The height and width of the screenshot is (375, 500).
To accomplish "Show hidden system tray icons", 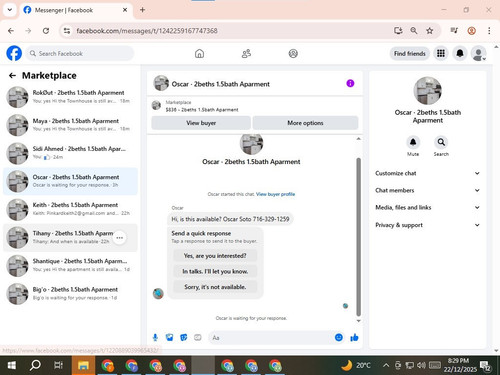I will pyautogui.click(x=386, y=365).
